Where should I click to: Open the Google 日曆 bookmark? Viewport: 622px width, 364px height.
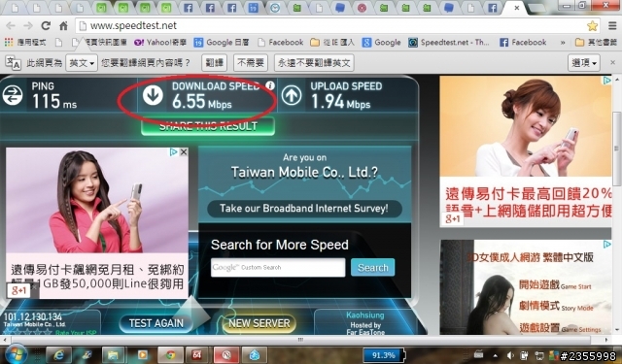pyautogui.click(x=222, y=42)
